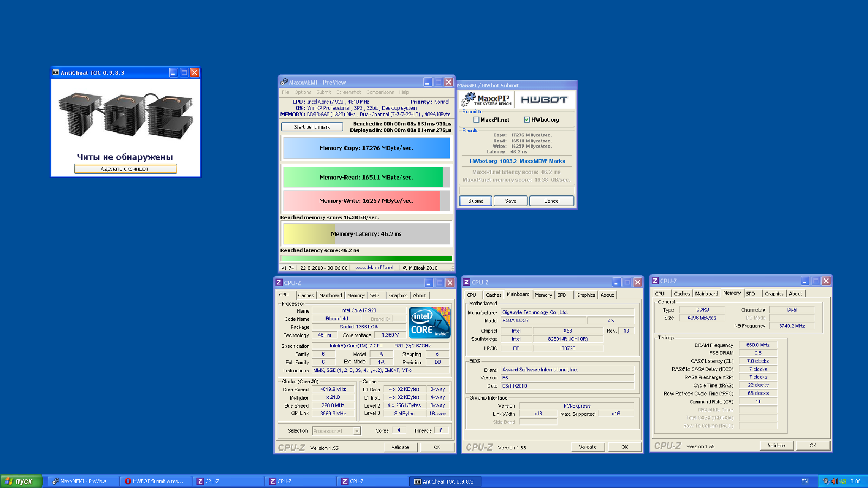
Task: Switch to Caches tab in CPU-Z Memory window
Action: [682, 294]
